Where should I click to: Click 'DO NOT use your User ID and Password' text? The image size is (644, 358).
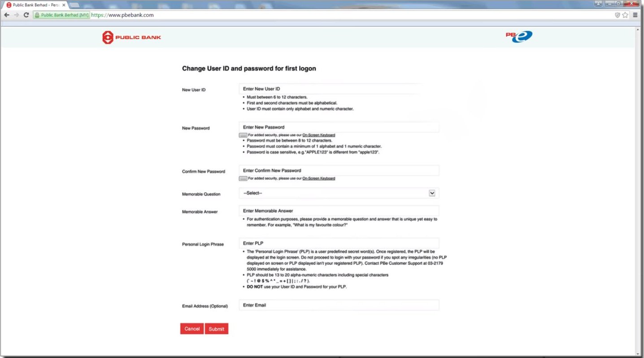click(x=297, y=287)
